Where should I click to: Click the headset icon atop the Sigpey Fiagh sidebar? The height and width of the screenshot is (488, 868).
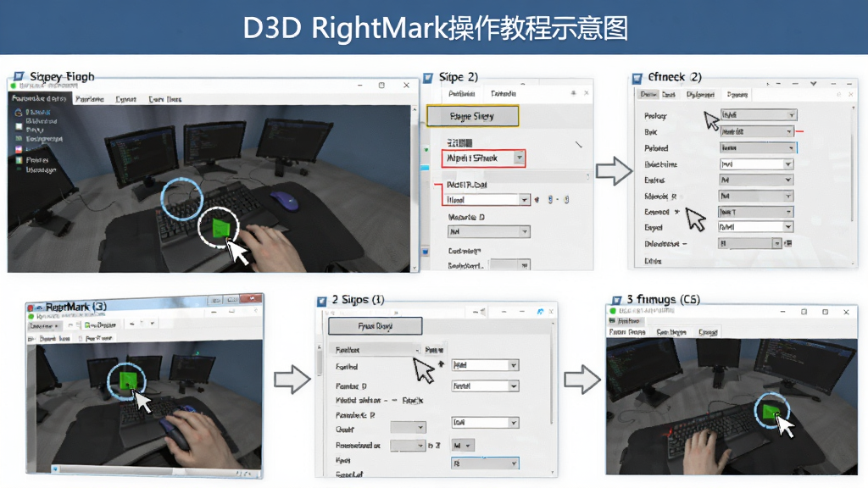pyautogui.click(x=19, y=113)
